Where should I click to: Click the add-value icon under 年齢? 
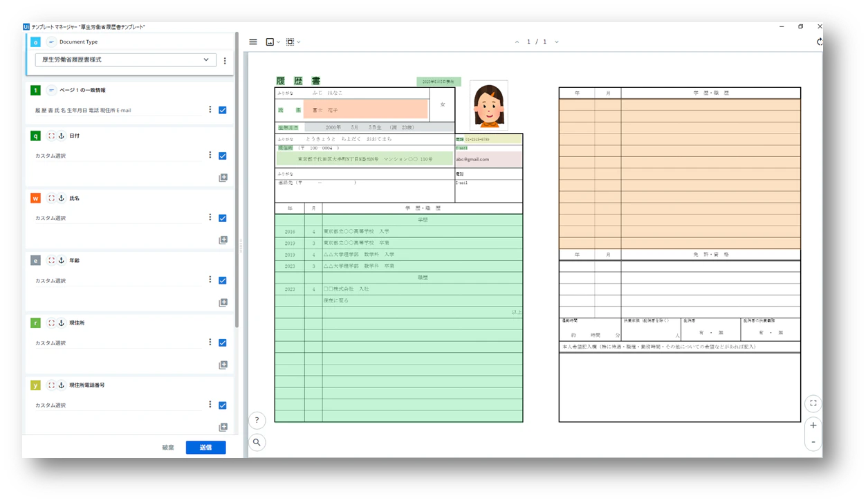(x=223, y=302)
